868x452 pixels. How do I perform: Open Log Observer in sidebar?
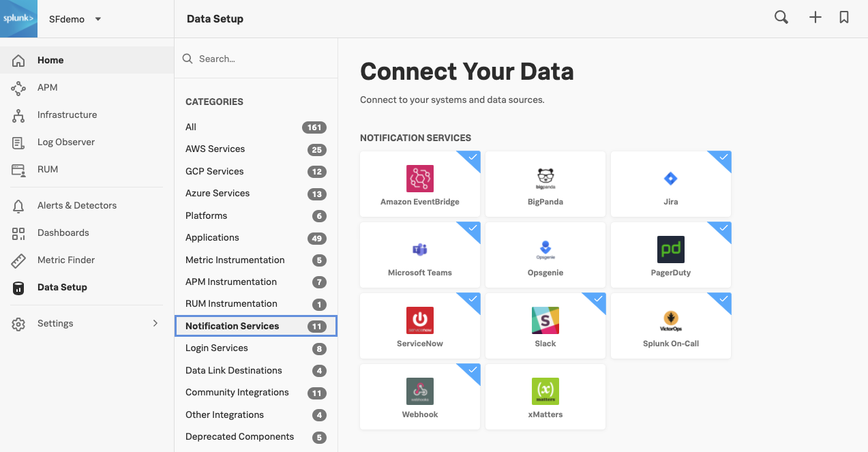tap(65, 142)
